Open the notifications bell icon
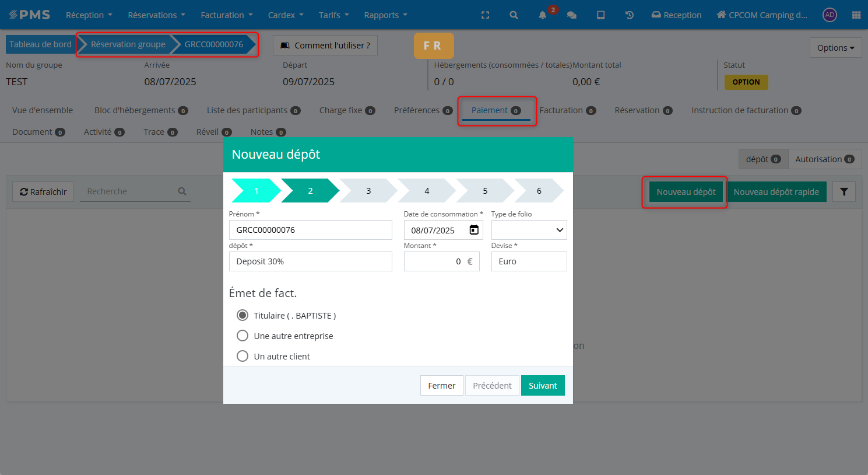Image resolution: width=868 pixels, height=475 pixels. tap(543, 15)
